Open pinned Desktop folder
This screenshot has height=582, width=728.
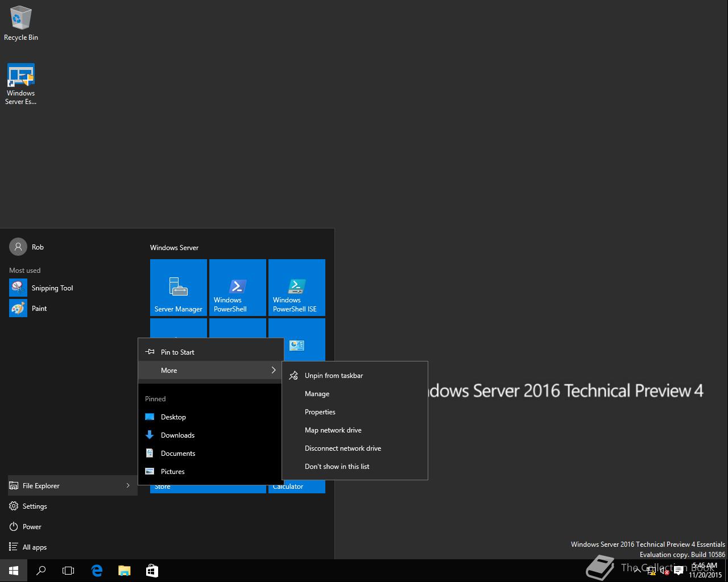click(211, 417)
